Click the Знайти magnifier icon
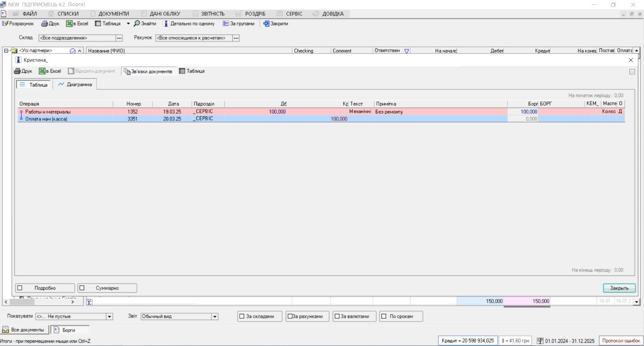Image resolution: width=644 pixels, height=346 pixels. pos(137,24)
